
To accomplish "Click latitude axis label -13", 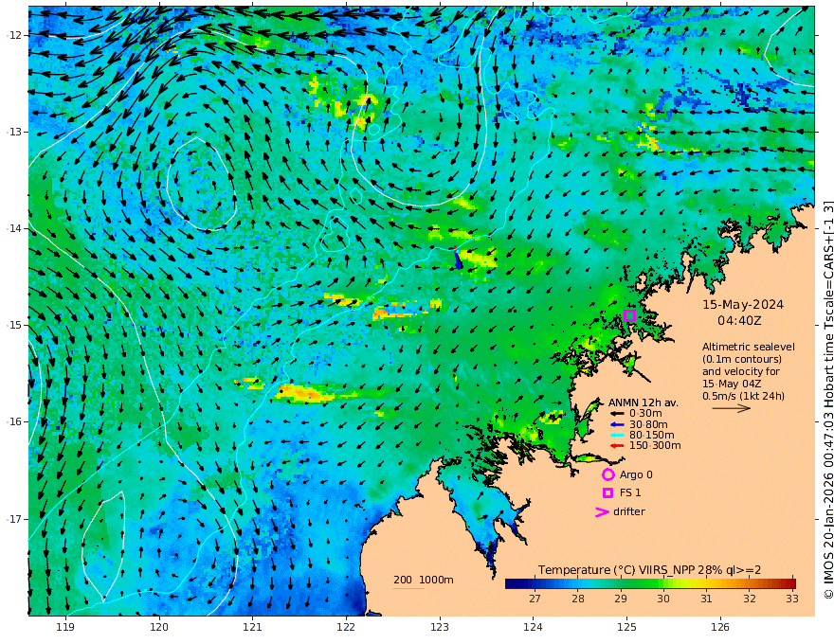I will coord(14,132).
